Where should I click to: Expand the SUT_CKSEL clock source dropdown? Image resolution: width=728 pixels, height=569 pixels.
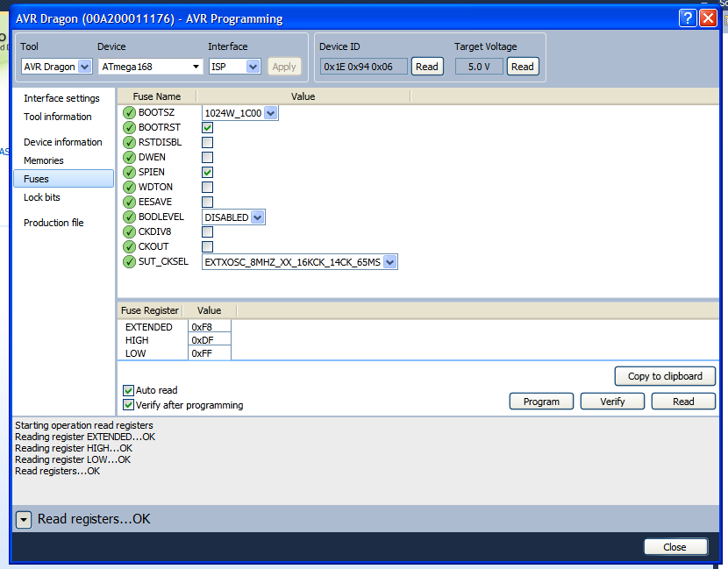tap(390, 261)
